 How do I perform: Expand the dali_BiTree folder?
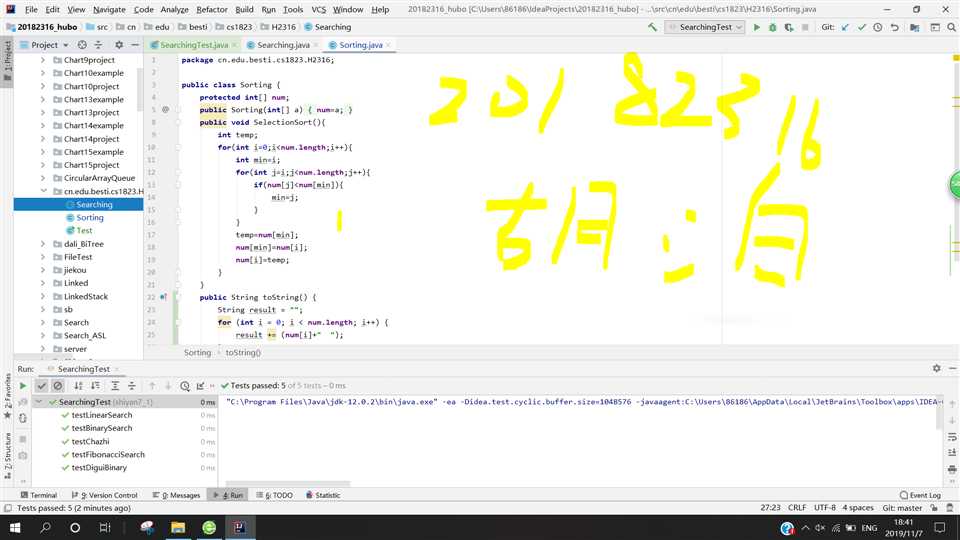[x=43, y=244]
